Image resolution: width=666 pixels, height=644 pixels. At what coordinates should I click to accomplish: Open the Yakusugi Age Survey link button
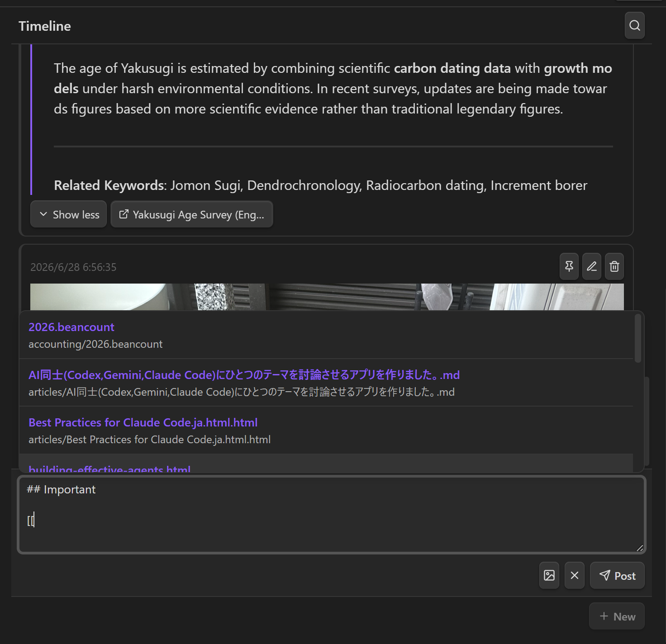tap(192, 214)
